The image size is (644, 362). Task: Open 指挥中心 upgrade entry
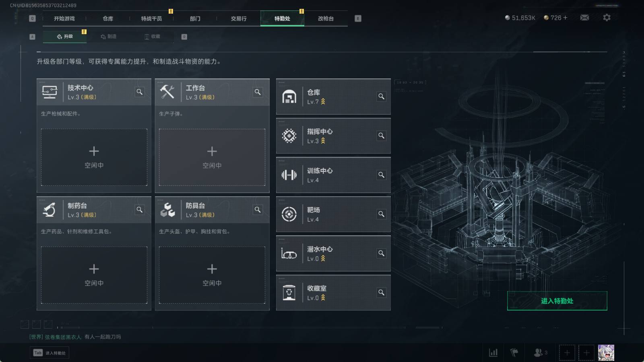333,136
